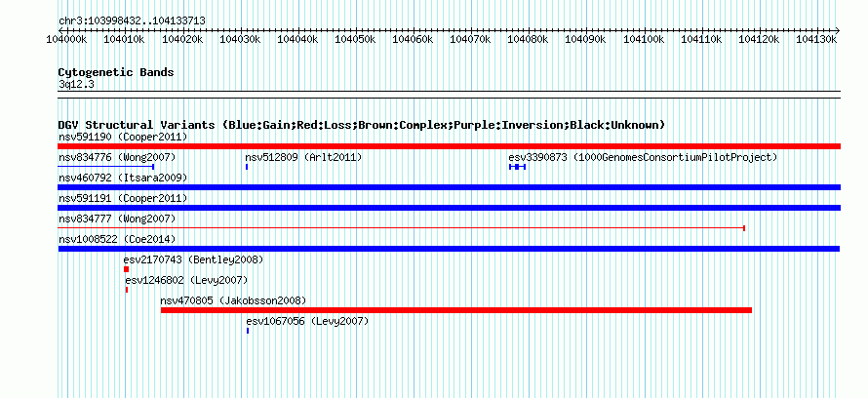This screenshot has height=398, width=868.
Task: Click the 104100k ruler tick label
Action: click(x=644, y=39)
